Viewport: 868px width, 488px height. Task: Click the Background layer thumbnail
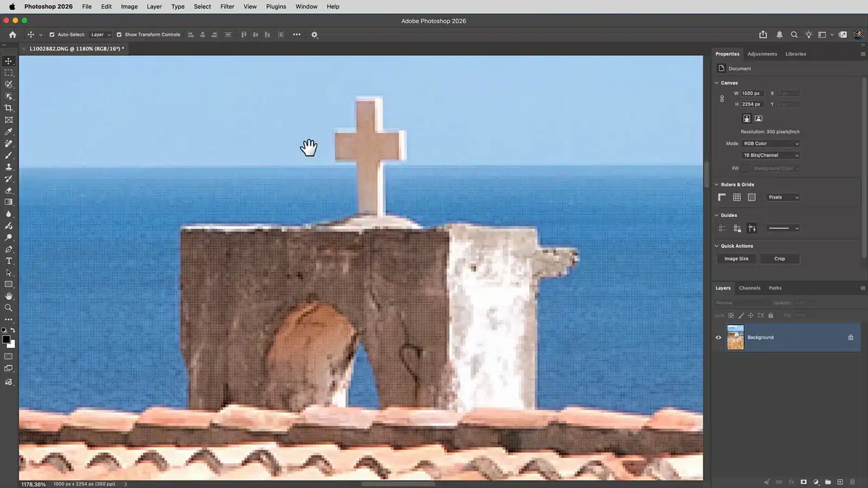tap(735, 337)
